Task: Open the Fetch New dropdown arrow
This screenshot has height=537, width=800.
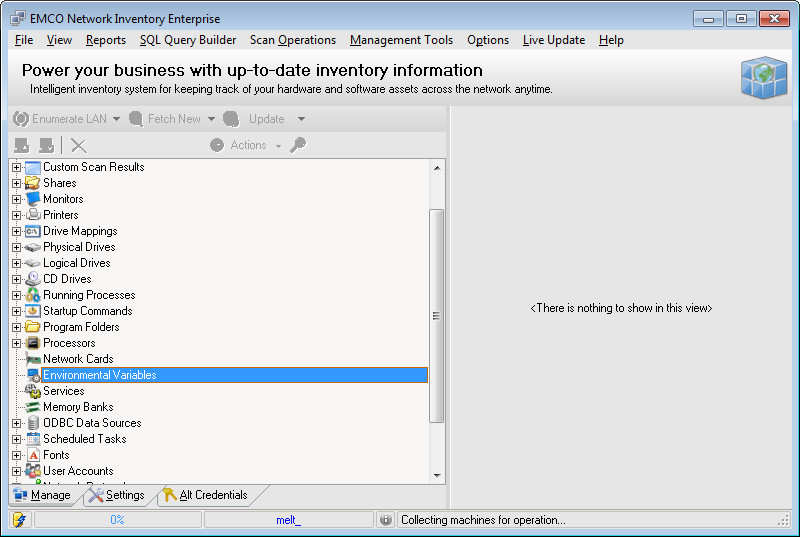Action: [x=211, y=119]
